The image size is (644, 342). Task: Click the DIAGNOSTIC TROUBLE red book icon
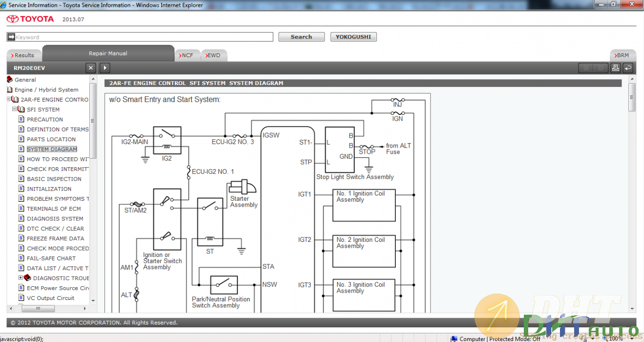coord(27,278)
